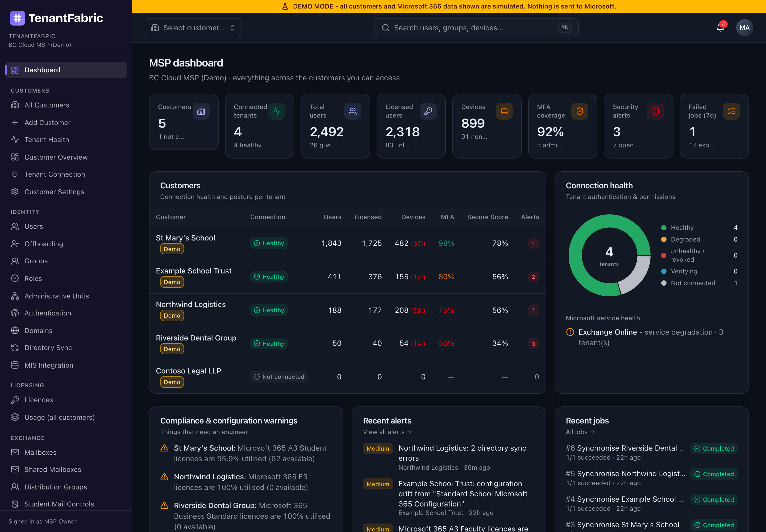Click the Total users people icon
This screenshot has width=766, height=532.
coord(353,111)
